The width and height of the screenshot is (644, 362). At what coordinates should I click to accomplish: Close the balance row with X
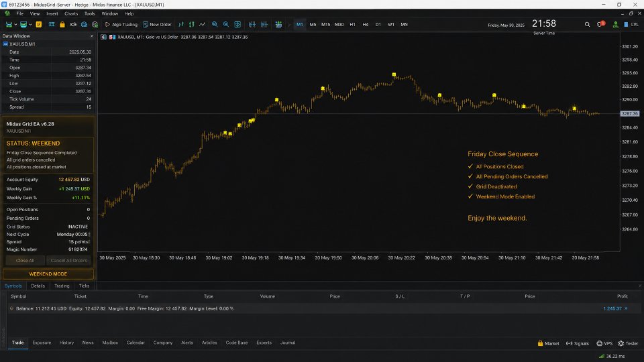tap(626, 308)
